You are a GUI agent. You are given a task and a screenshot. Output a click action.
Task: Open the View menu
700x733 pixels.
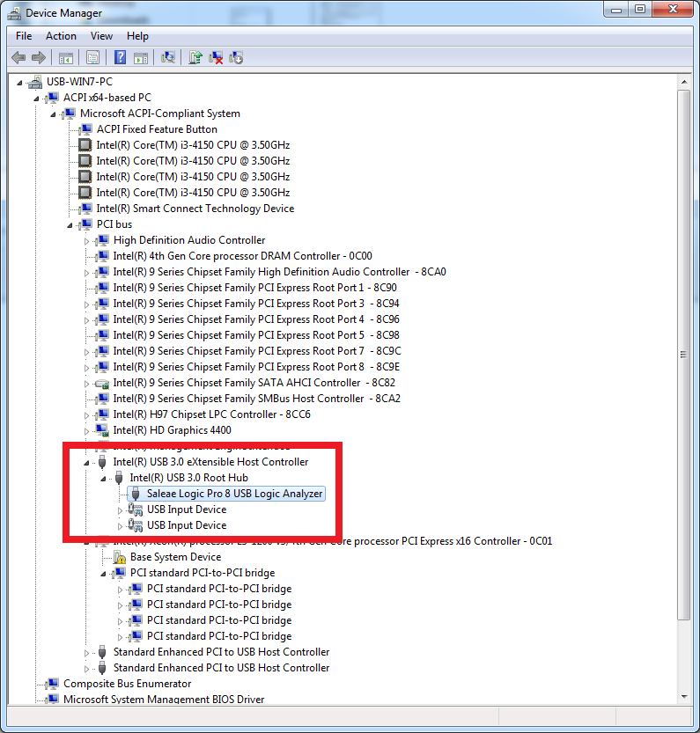[x=101, y=36]
